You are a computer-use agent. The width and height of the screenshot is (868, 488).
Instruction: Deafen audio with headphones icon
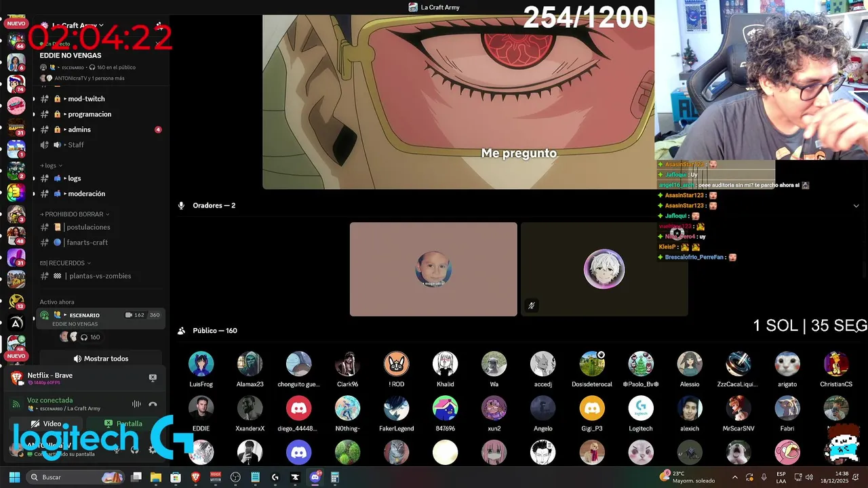pos(134,449)
